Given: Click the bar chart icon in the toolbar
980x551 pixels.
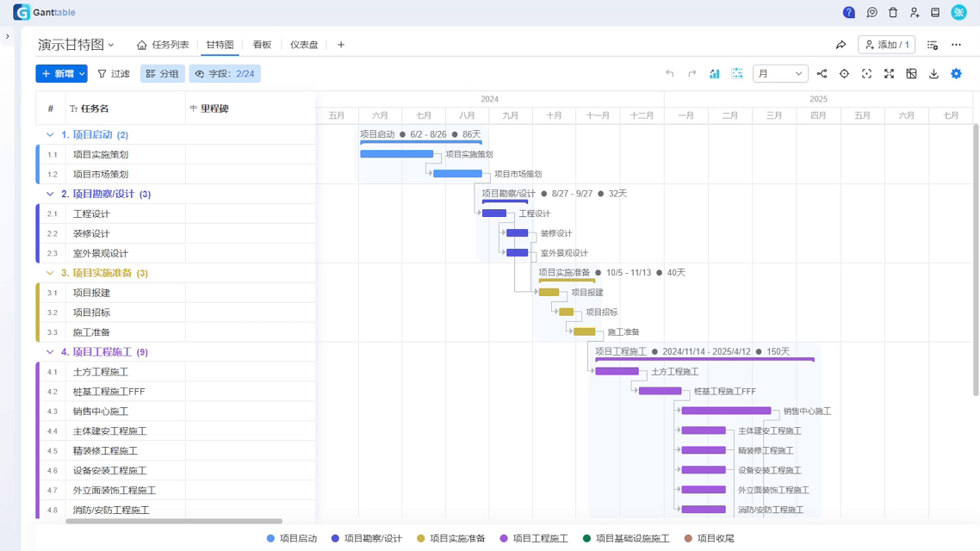Looking at the screenshot, I should 714,74.
